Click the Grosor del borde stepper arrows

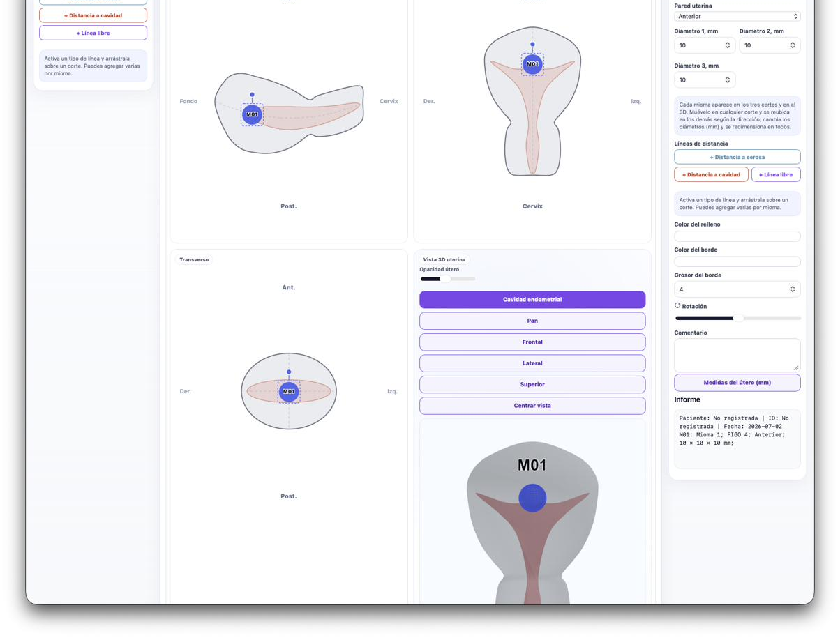[793, 289]
